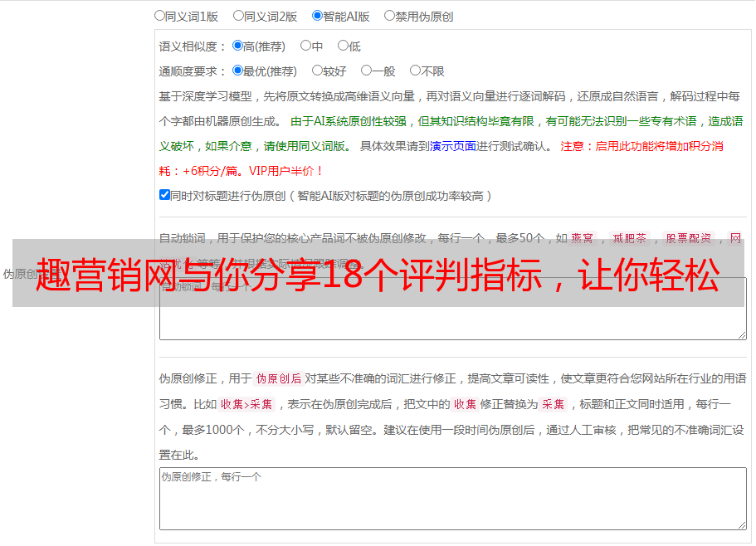Image resolution: width=756 pixels, height=546 pixels.
Task: Click the 伪原创后 highlighted tag
Action: [x=279, y=378]
